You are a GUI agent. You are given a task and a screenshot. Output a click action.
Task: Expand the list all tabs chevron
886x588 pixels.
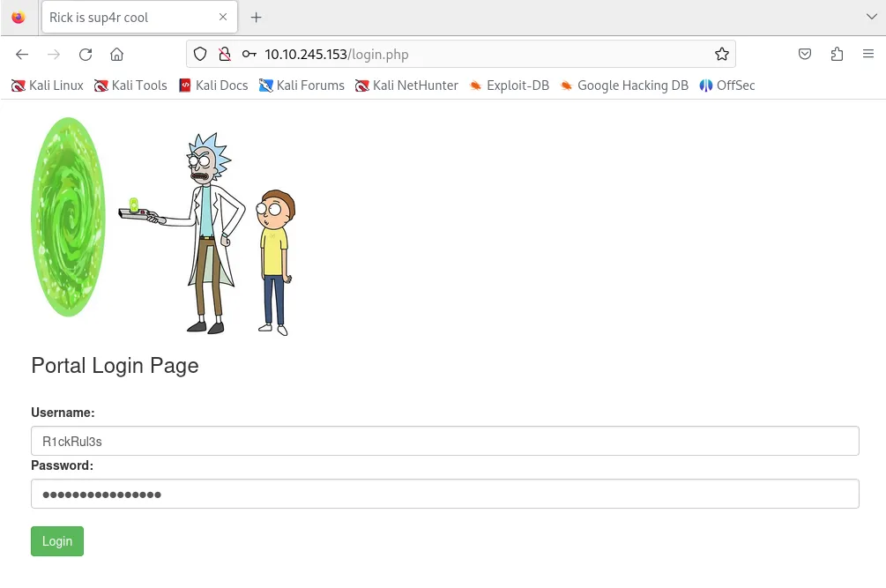tap(871, 17)
